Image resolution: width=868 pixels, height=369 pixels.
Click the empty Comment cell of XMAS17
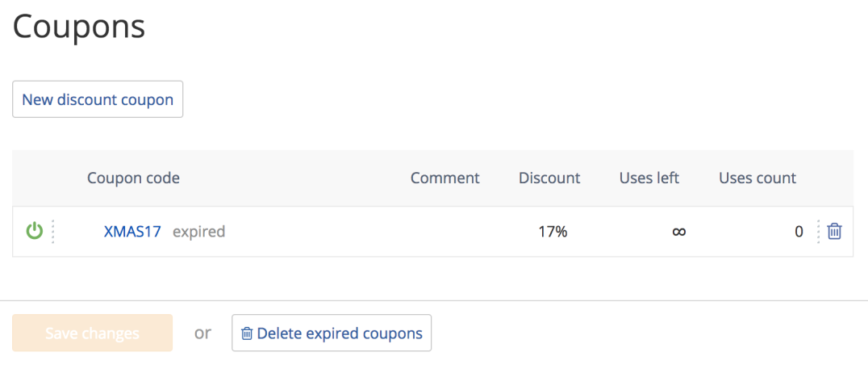click(x=445, y=232)
